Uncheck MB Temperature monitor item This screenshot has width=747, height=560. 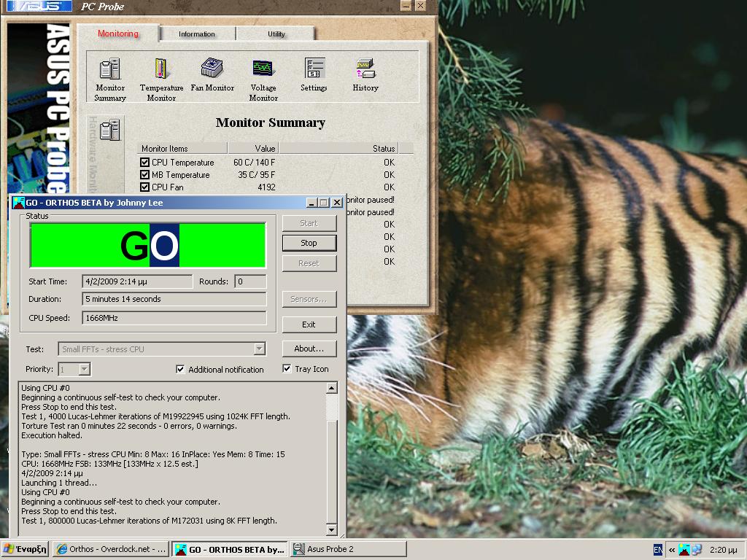click(x=145, y=175)
